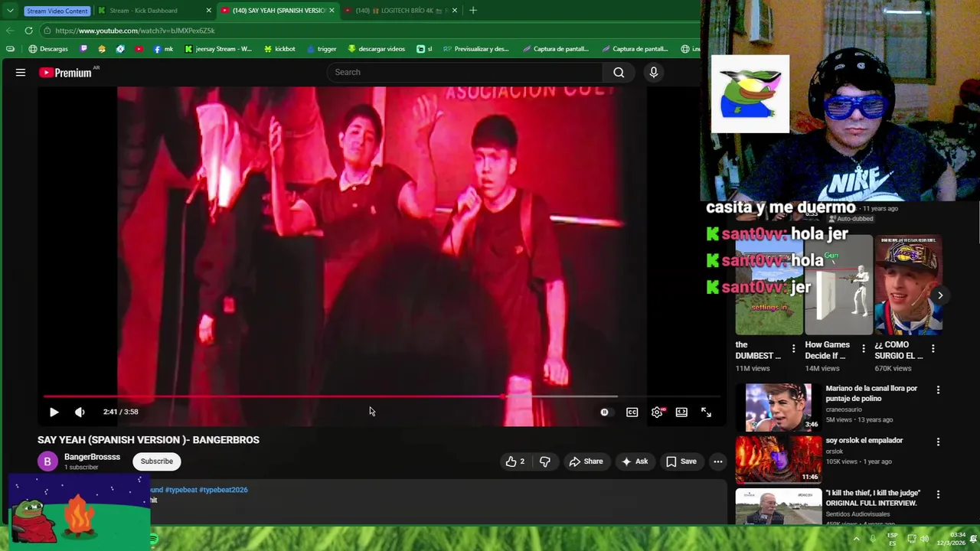Screen dimensions: 980x551
Task: Click the YouTube URL address bar
Action: 367,31
